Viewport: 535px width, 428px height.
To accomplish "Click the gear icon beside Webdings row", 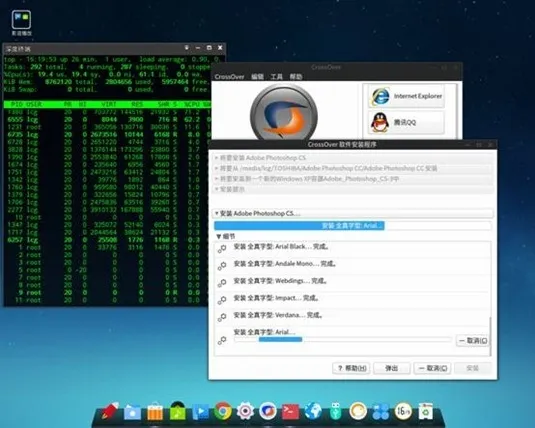I will pos(222,283).
